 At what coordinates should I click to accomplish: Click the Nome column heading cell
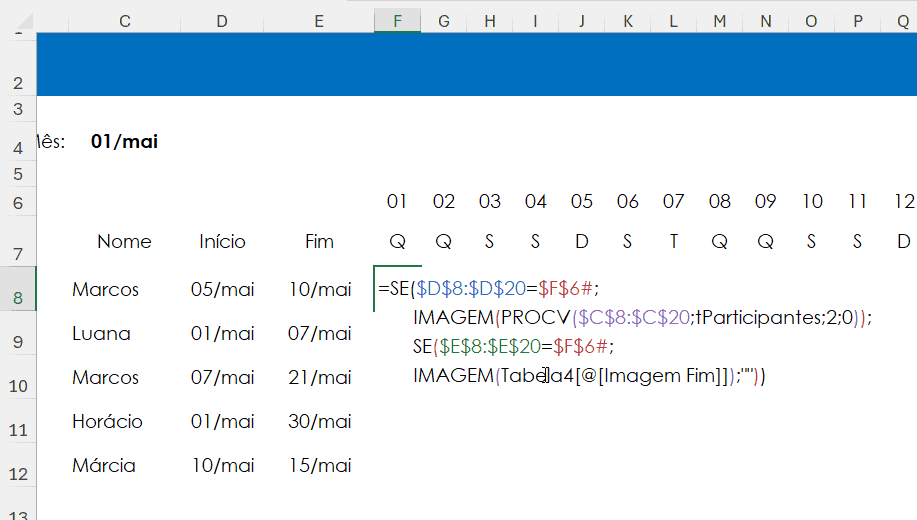pos(125,241)
